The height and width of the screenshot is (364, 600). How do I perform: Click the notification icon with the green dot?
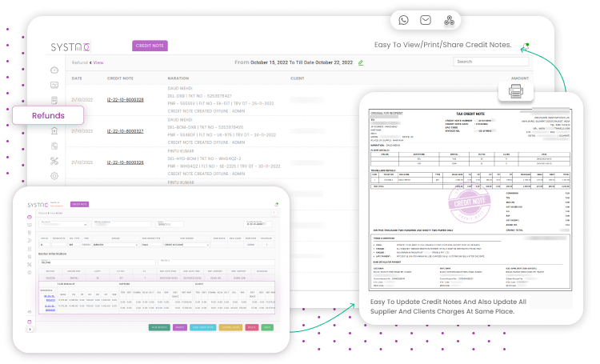(525, 45)
